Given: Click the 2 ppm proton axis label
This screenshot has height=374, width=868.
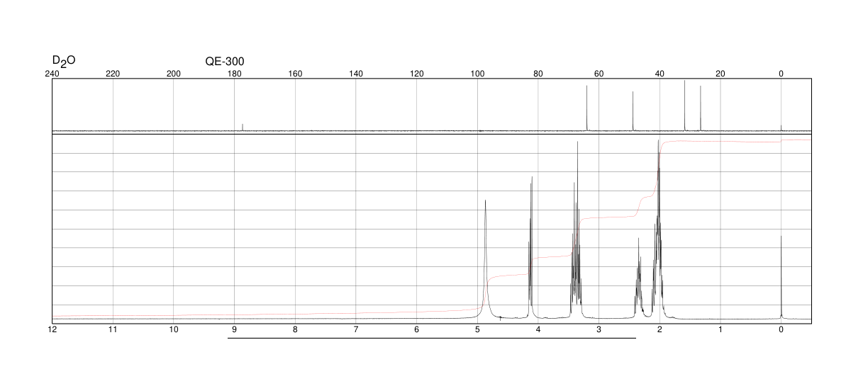Looking at the screenshot, I should (x=660, y=330).
